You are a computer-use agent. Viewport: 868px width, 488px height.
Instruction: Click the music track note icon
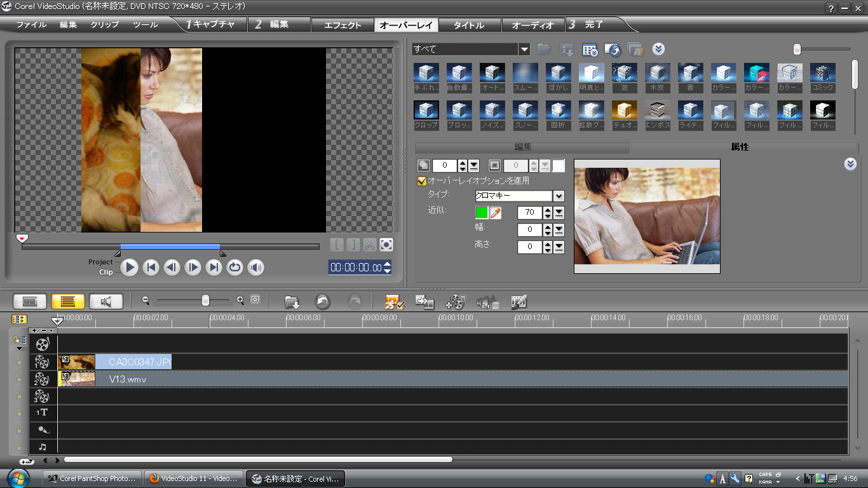43,447
